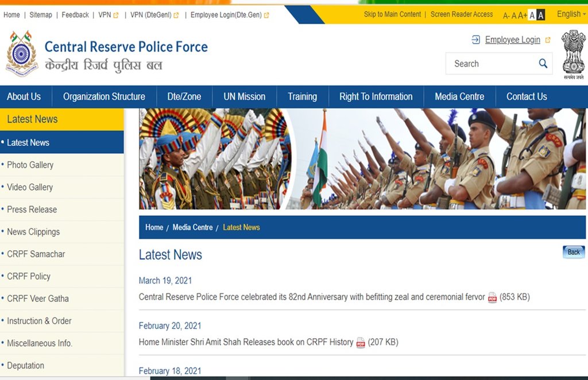588x380 pixels.
Task: Open the VPN (DteGenl) link
Action: pos(151,15)
